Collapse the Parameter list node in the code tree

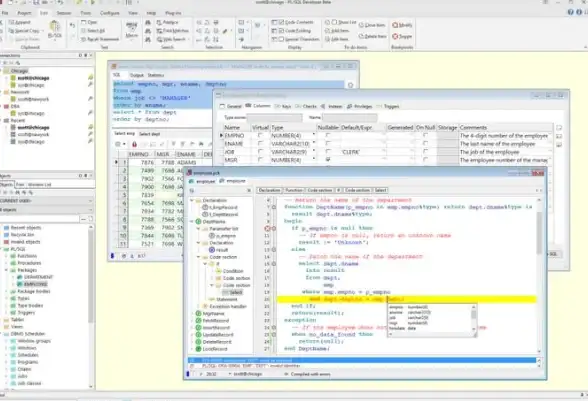pos(199,229)
